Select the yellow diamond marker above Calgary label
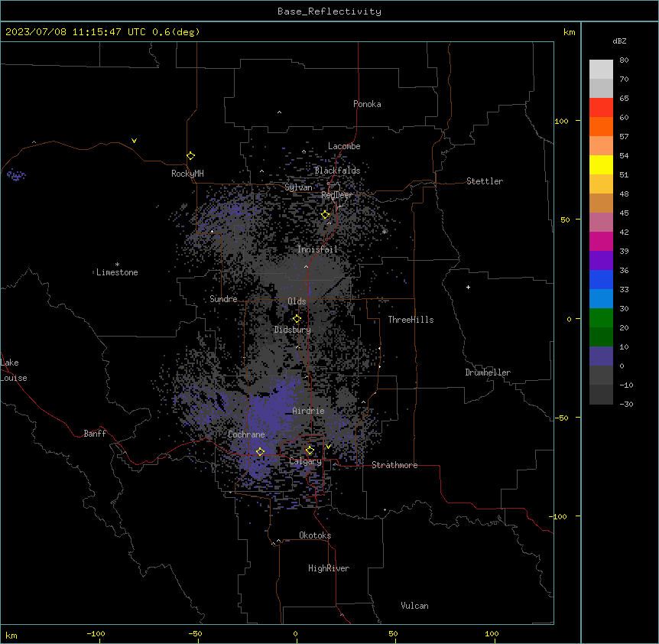The width and height of the screenshot is (659, 644). (310, 450)
